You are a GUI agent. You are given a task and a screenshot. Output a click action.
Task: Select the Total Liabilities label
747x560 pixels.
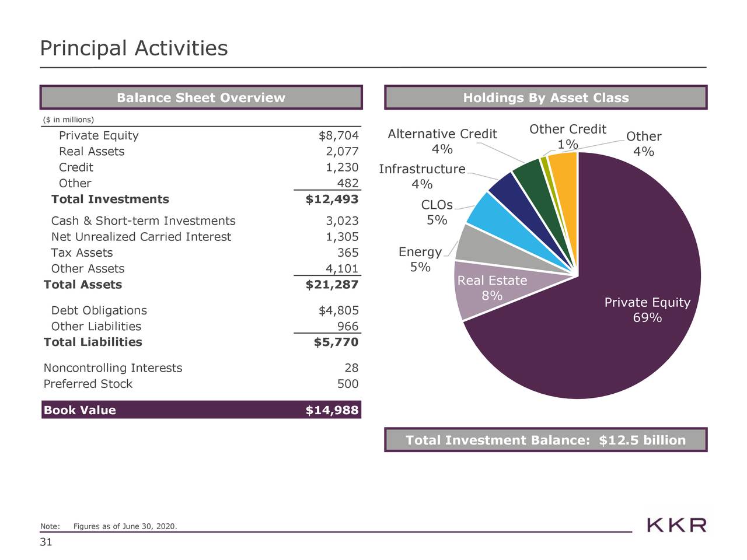(x=93, y=342)
